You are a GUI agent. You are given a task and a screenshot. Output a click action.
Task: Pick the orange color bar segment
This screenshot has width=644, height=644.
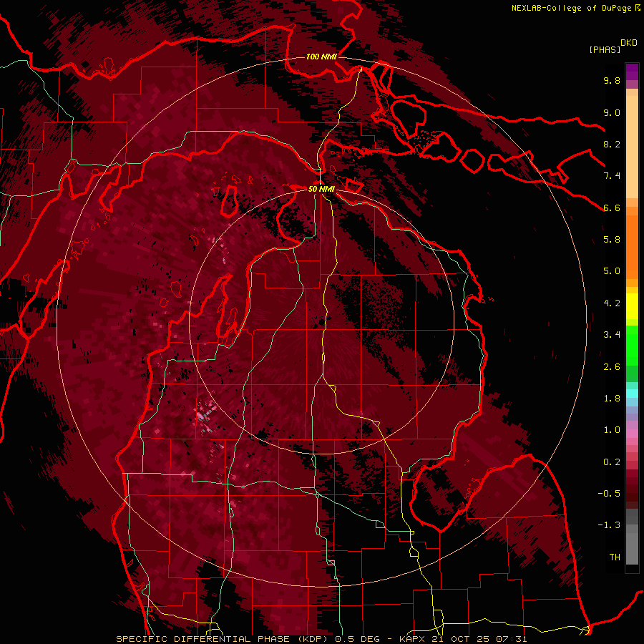632,246
